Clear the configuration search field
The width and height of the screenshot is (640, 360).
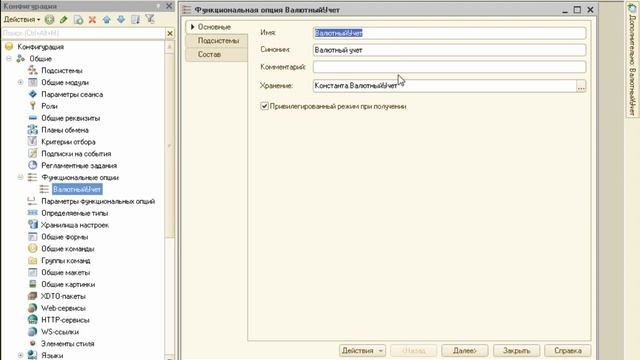coord(170,33)
